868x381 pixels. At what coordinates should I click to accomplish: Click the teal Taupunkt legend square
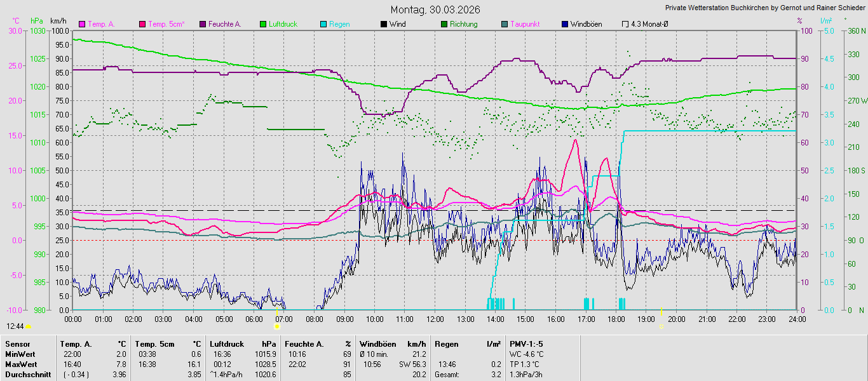coord(505,24)
